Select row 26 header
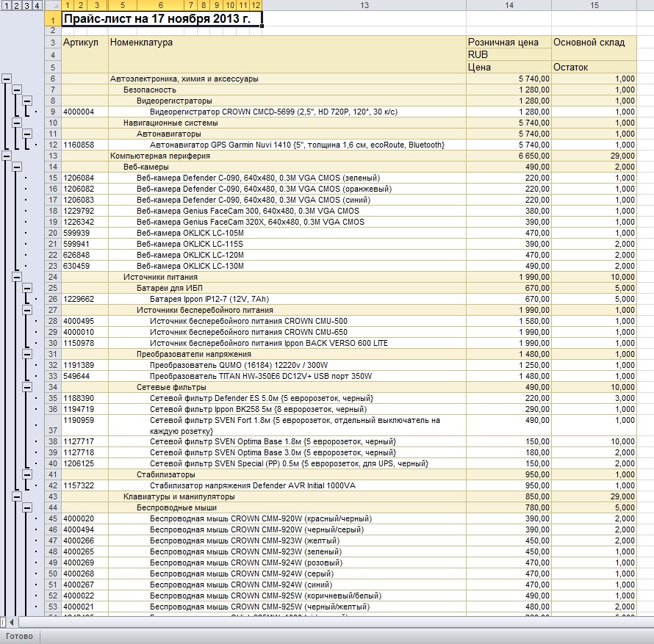The width and height of the screenshot is (654, 644). point(53,299)
